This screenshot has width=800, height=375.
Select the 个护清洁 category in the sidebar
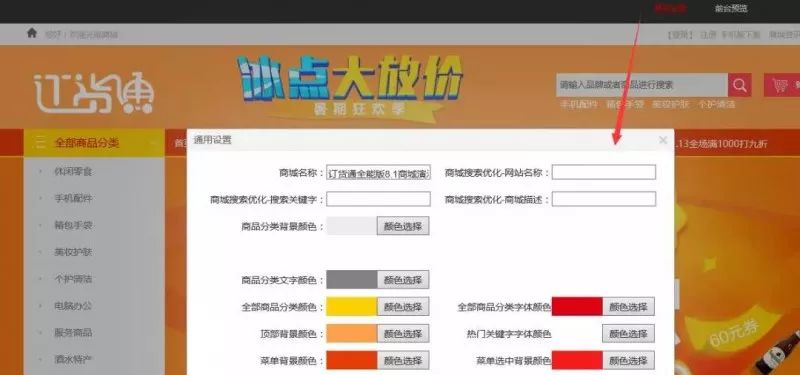point(73,279)
